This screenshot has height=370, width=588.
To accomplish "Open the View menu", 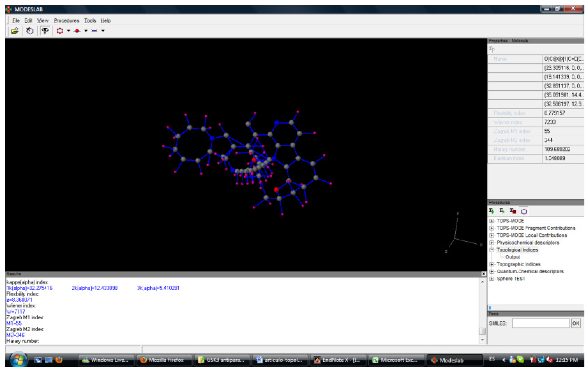I will 43,20.
